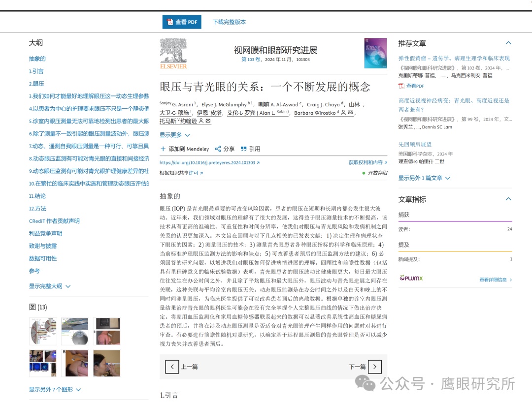
Task: Go to next article via 下一篇
Action: [x=374, y=367]
